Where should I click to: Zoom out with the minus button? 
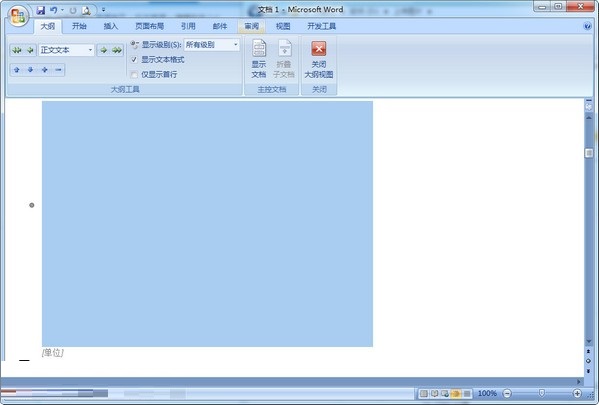coord(507,393)
